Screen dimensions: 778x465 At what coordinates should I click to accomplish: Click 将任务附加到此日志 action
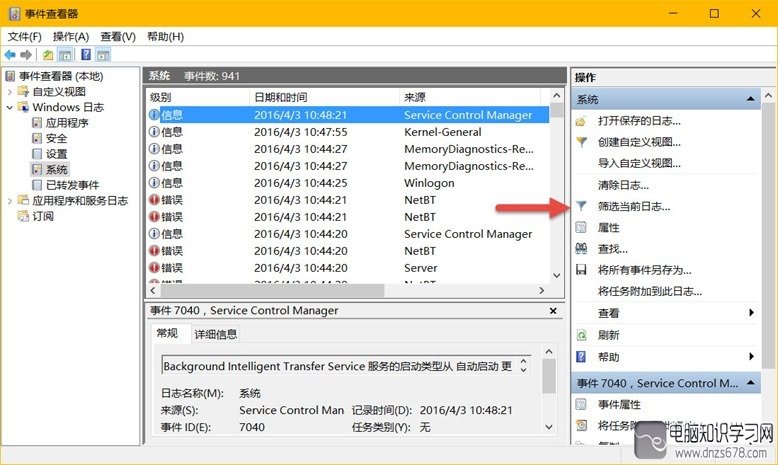pos(649,292)
